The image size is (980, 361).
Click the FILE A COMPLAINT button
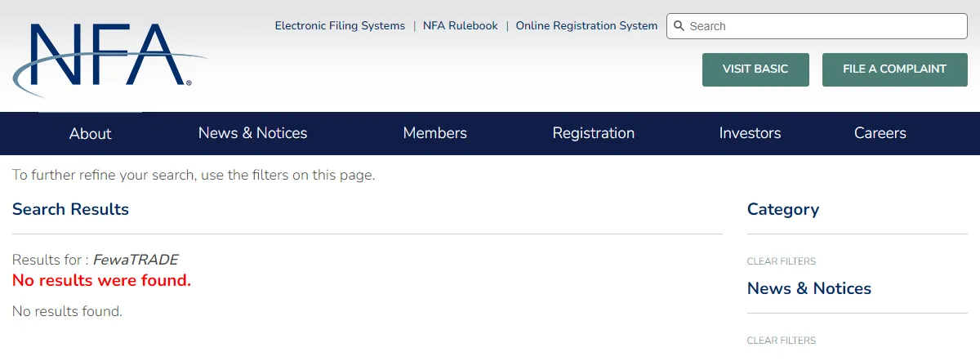click(x=894, y=69)
